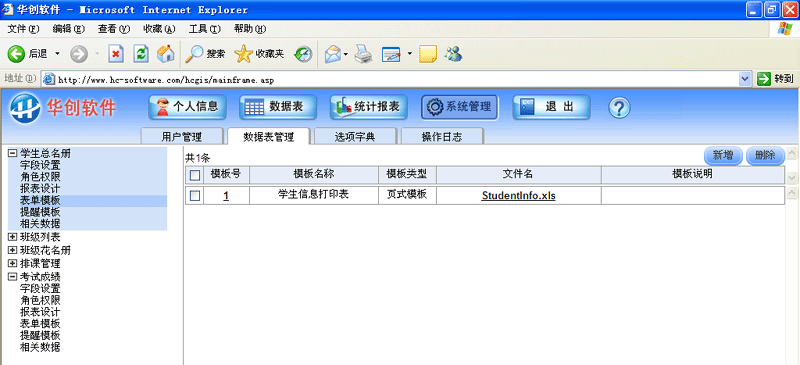Stop page loading with red X icon

(116, 54)
